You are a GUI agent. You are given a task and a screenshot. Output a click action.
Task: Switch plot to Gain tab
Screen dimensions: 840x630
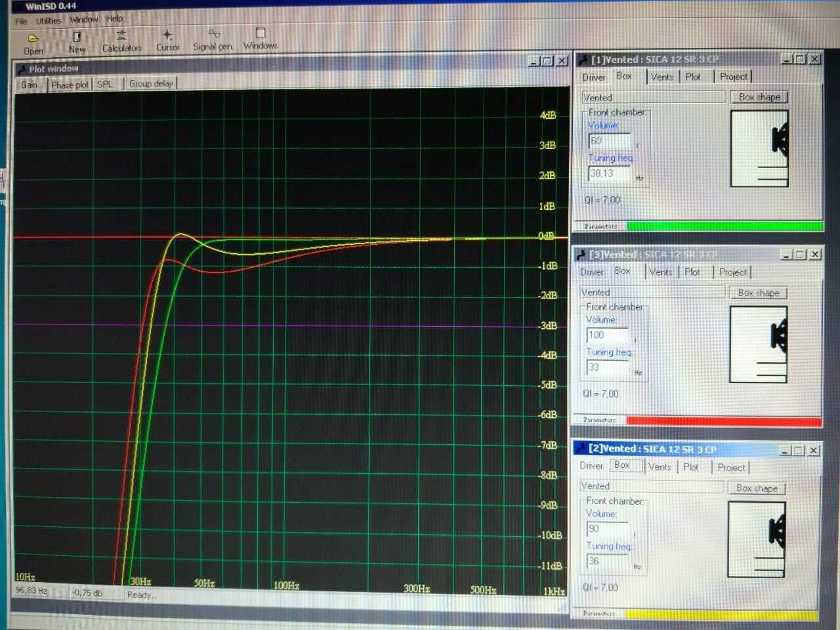[x=30, y=85]
